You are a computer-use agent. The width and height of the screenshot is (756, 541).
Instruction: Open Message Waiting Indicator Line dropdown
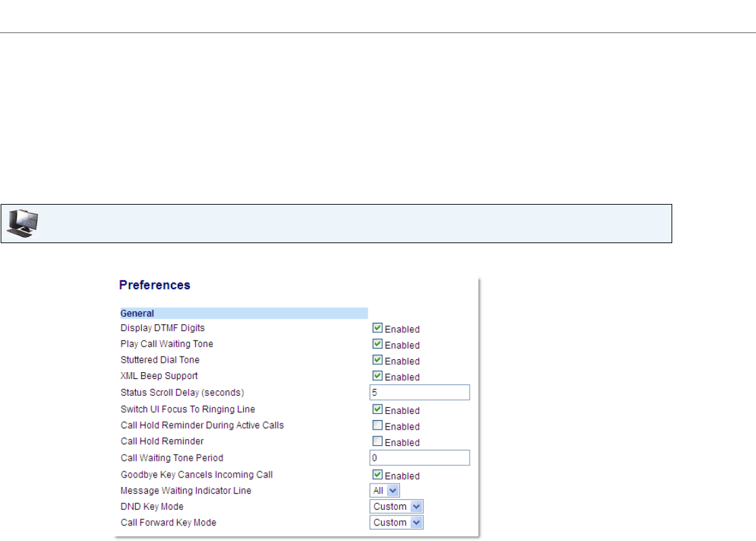384,491
